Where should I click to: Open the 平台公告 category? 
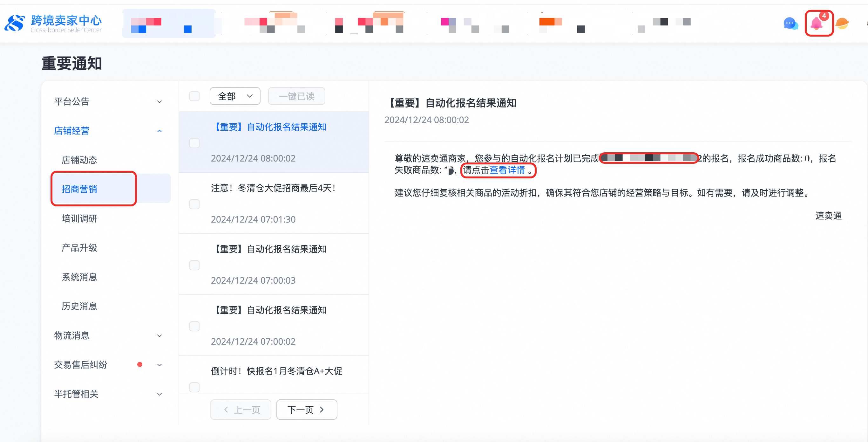pyautogui.click(x=71, y=101)
